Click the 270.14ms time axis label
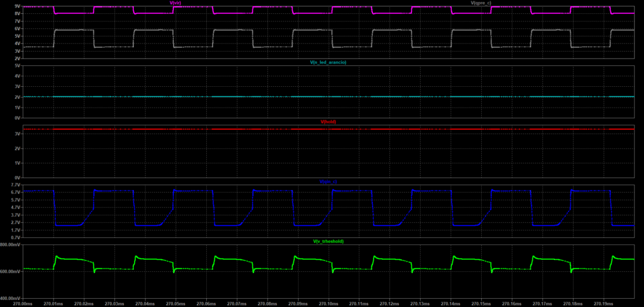The width and height of the screenshot is (644, 307). 451,304
